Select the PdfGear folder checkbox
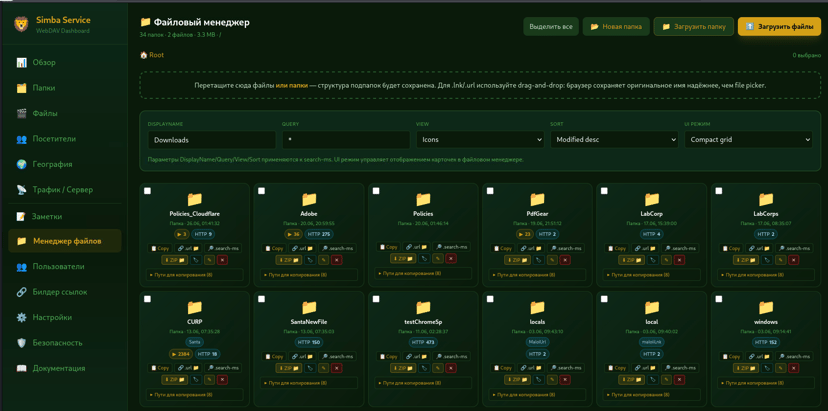Image resolution: width=828 pixels, height=411 pixels. [490, 191]
